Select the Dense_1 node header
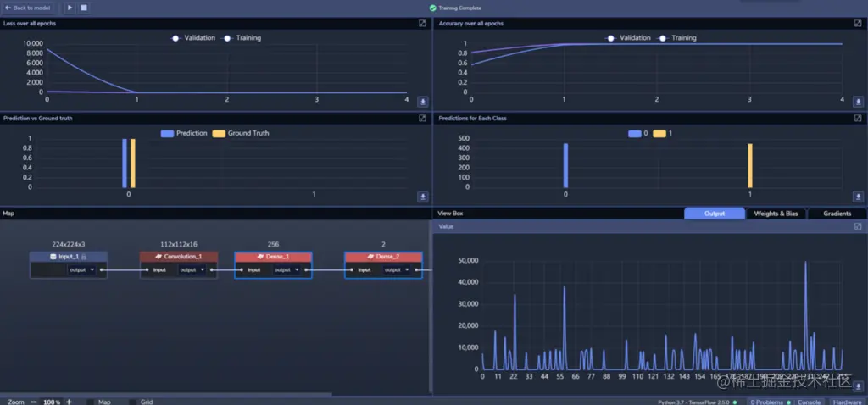868x405 pixels. tap(274, 257)
